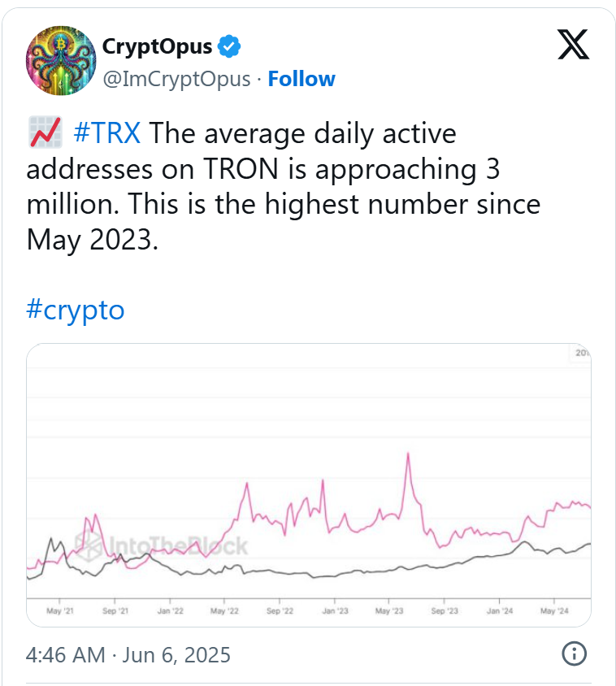Click the May '24 axis label
The height and width of the screenshot is (686, 616).
[554, 610]
